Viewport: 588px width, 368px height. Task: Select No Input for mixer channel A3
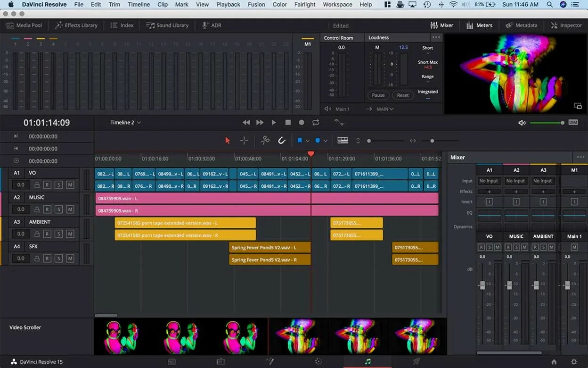click(543, 181)
